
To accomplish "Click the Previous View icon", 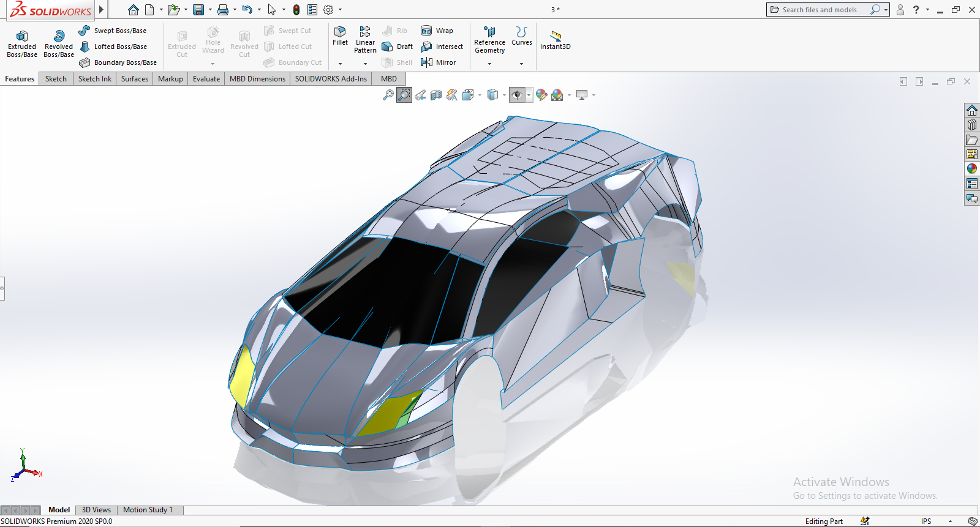I will (x=420, y=95).
